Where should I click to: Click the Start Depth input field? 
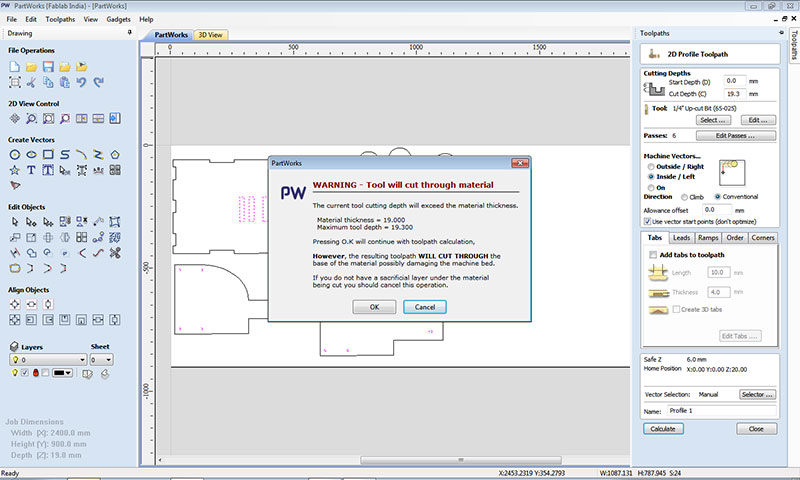pos(735,81)
